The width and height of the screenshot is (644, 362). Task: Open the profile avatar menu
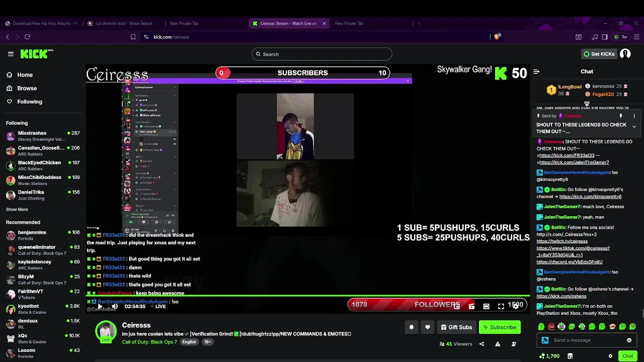pos(625,54)
